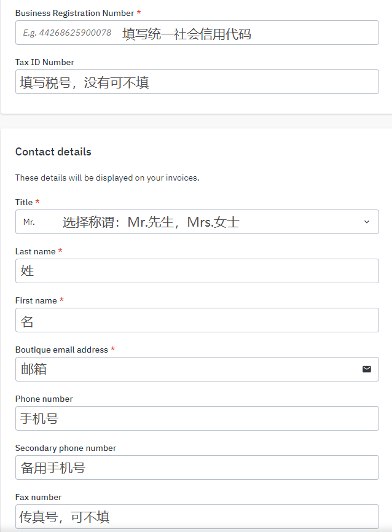Click the "Secondary phone number" label text

pos(66,448)
